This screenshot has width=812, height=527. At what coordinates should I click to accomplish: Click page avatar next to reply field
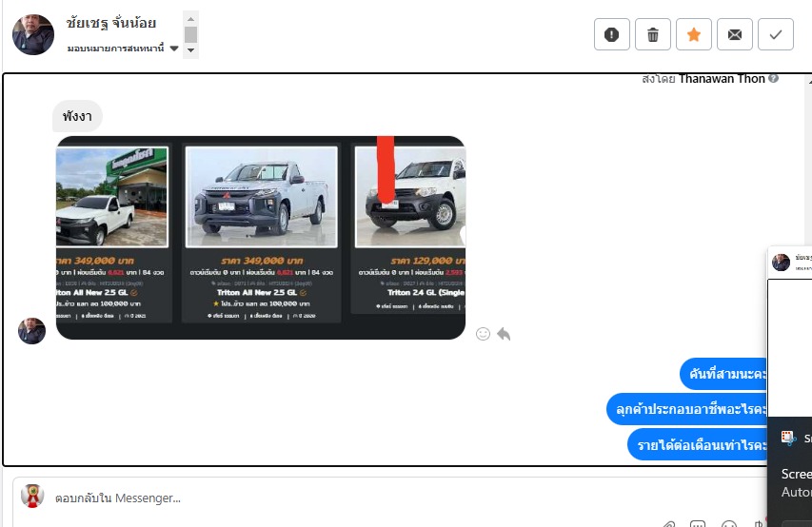click(32, 496)
